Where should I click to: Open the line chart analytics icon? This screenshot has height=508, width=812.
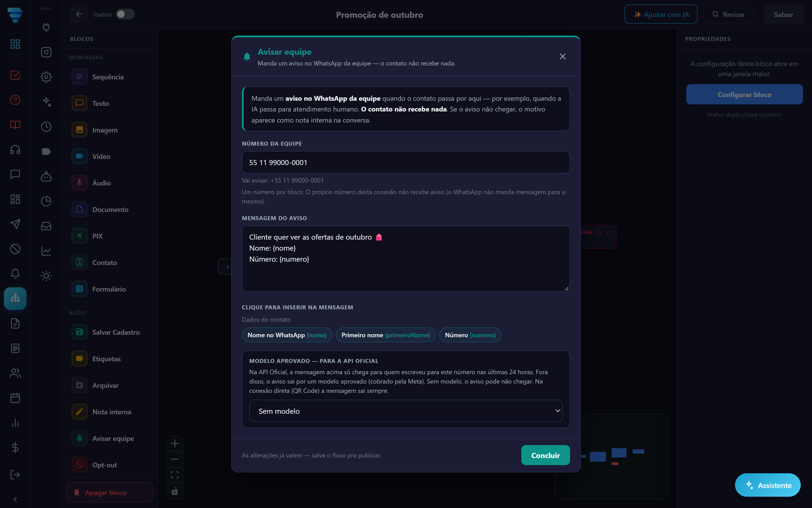(x=46, y=251)
